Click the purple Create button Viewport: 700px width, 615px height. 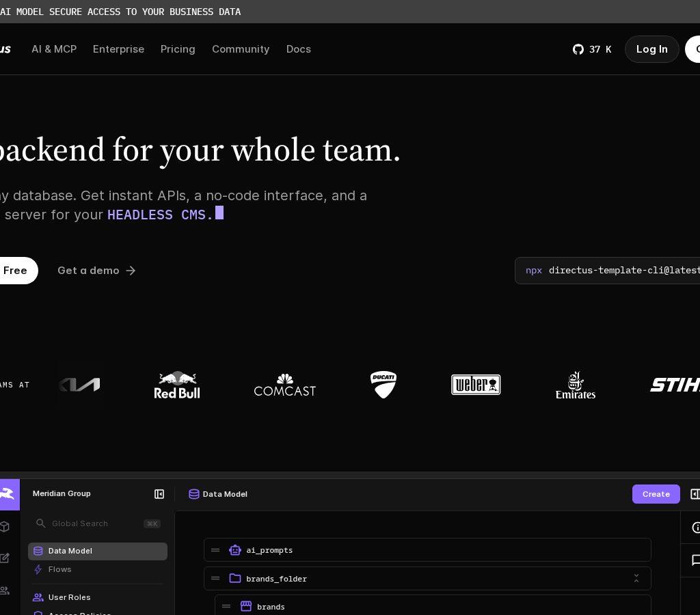click(656, 494)
